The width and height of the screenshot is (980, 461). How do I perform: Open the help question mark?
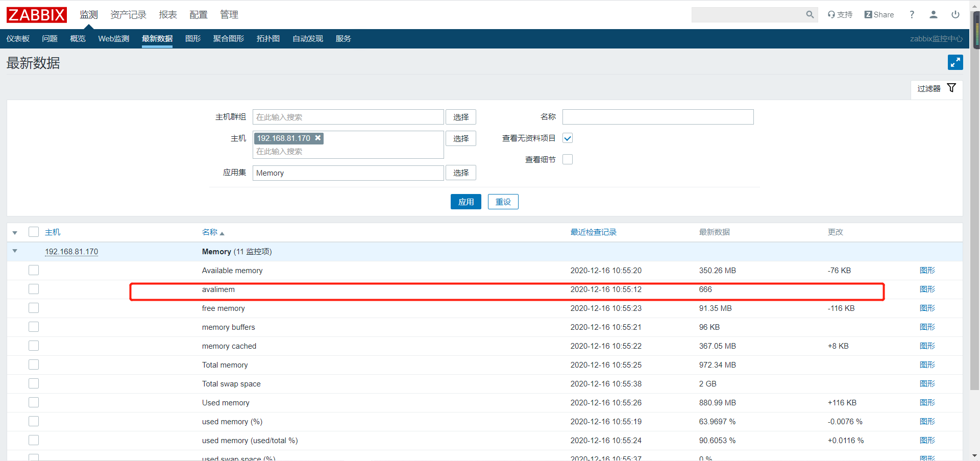pyautogui.click(x=912, y=15)
